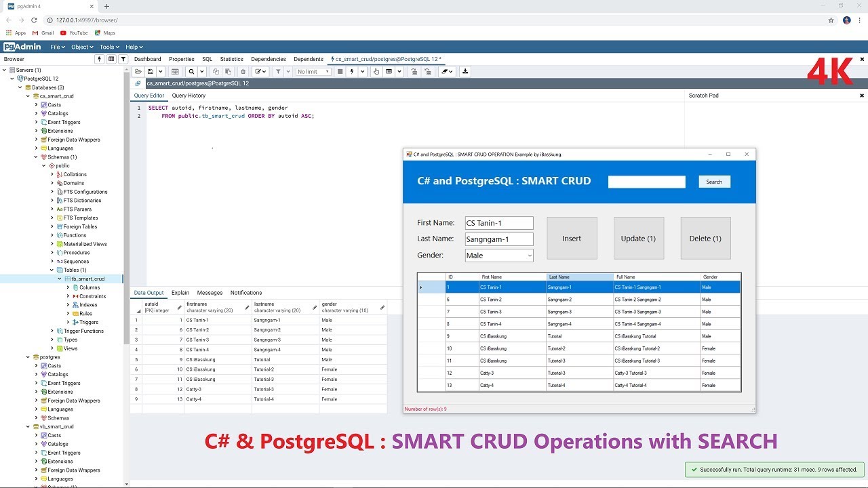Viewport: 868px width, 488px height.
Task: Click the Find magnifier icon in query toolbar
Action: click(191, 71)
